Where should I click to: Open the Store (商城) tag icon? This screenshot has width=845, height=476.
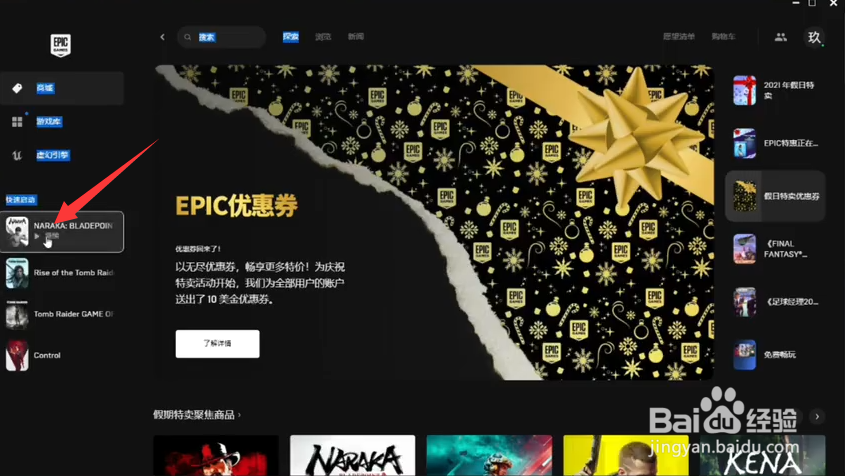pyautogui.click(x=17, y=88)
